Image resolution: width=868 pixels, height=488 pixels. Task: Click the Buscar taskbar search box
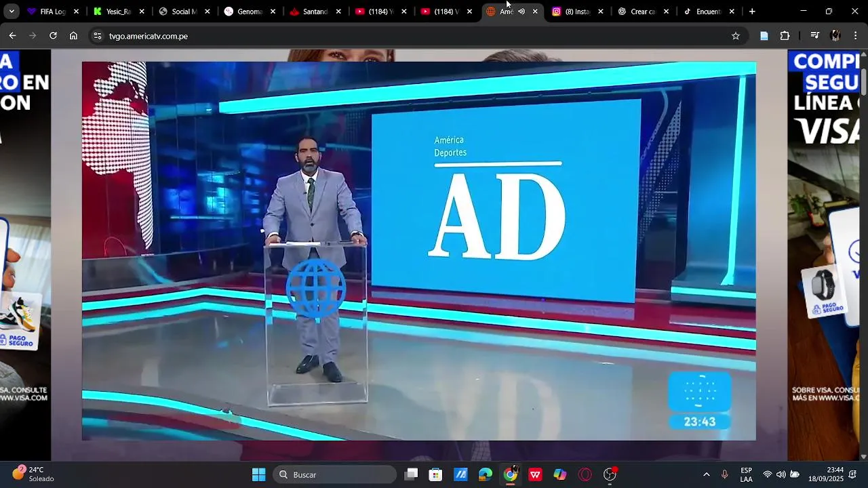point(335,474)
